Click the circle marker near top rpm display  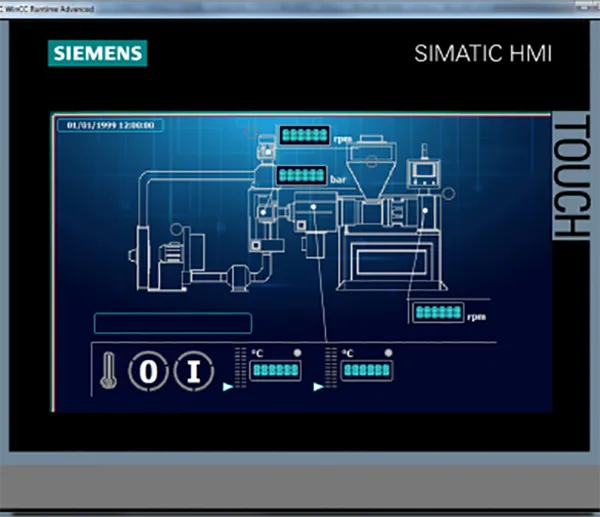click(x=251, y=133)
